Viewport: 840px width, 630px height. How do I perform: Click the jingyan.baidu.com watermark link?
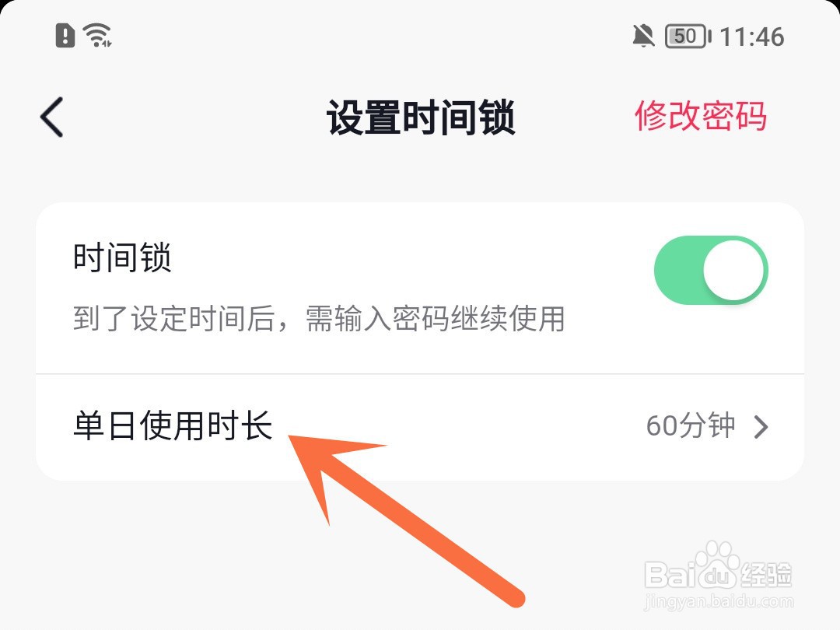coord(718,601)
